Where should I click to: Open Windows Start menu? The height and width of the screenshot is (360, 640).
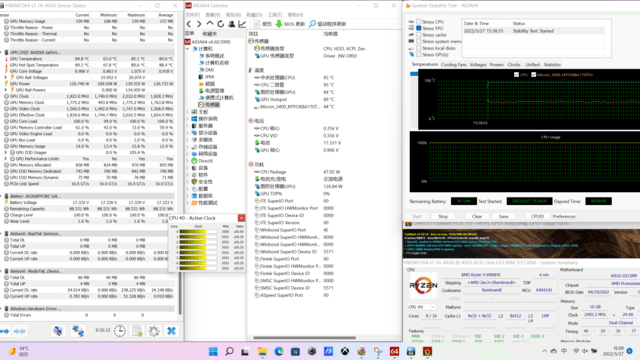click(213, 351)
